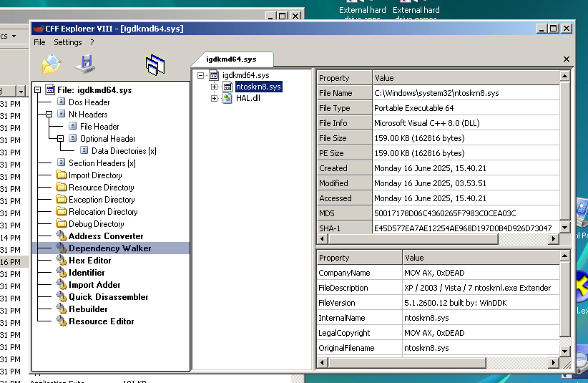Collapse the Optional Header tree node
The image size is (588, 383).
[61, 139]
